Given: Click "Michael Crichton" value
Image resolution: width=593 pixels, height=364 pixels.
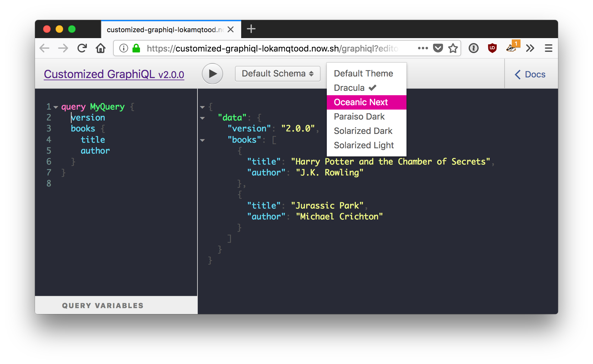Looking at the screenshot, I should [x=339, y=217].
